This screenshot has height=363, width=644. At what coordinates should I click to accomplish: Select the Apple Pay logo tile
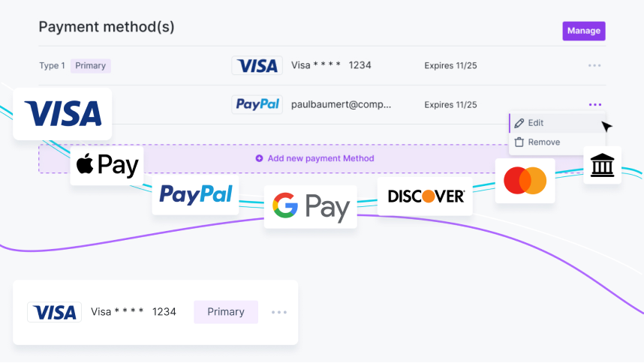click(107, 165)
